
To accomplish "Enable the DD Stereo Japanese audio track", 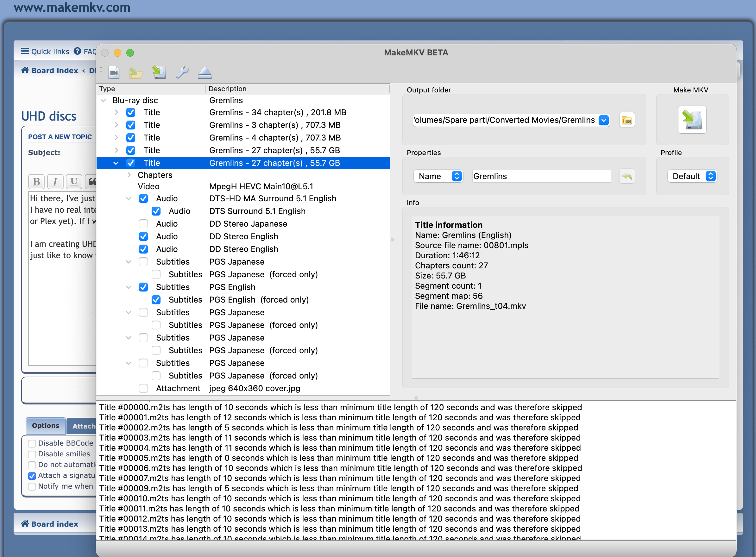I will click(143, 223).
